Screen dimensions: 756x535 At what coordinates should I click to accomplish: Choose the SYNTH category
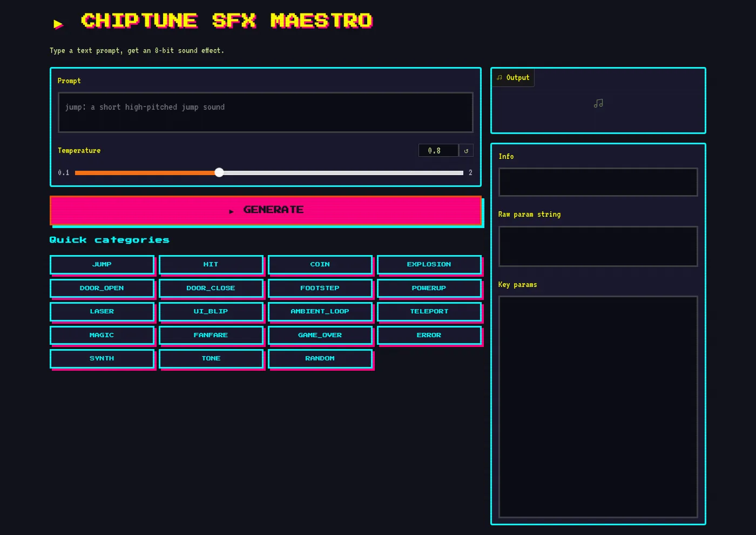[102, 358]
